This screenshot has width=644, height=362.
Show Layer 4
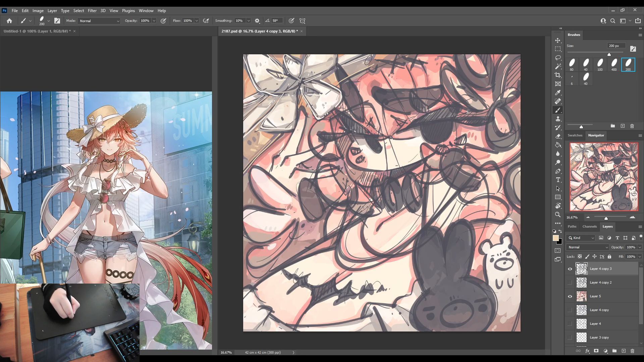click(x=570, y=324)
